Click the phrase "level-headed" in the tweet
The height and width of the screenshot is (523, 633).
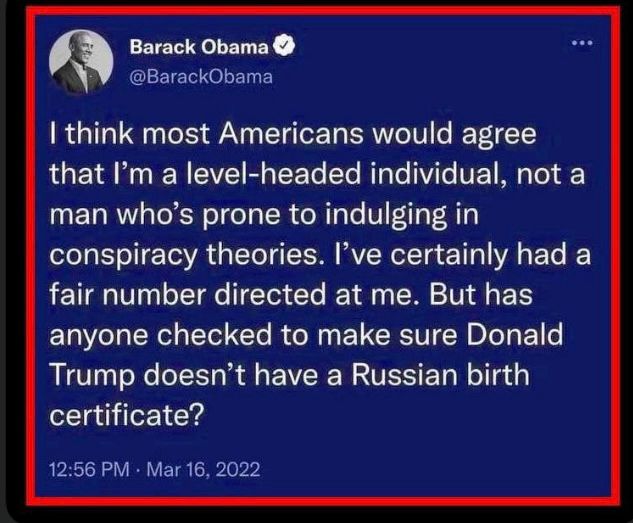tap(271, 174)
